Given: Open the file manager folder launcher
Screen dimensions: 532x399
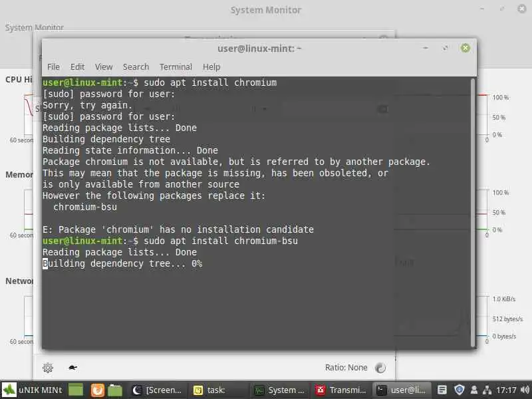Looking at the screenshot, I should [x=115, y=390].
